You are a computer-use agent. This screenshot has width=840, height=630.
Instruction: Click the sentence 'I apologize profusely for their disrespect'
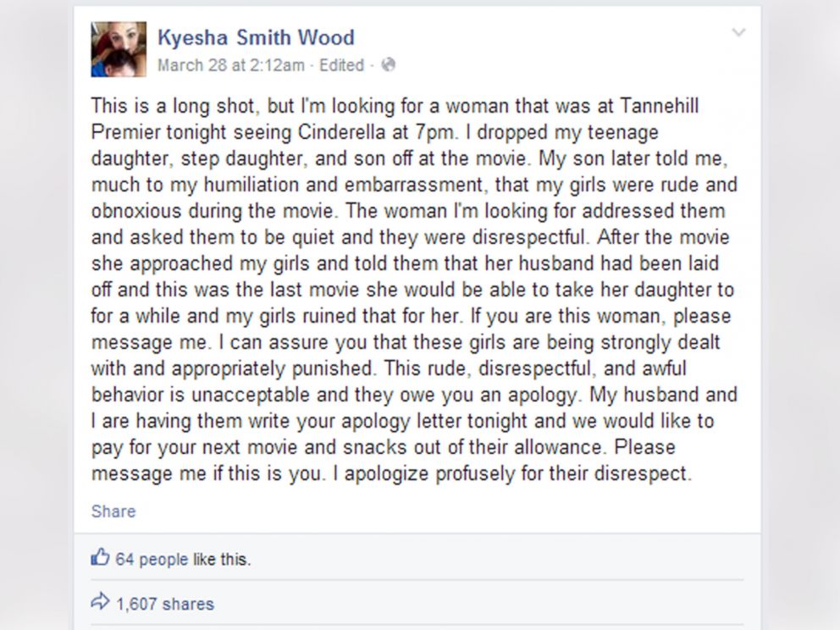(x=511, y=473)
